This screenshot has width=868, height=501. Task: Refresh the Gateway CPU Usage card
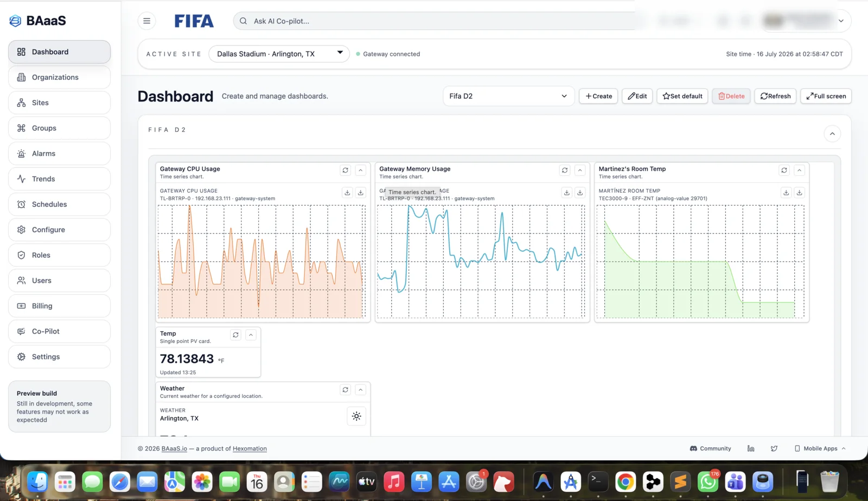click(346, 170)
